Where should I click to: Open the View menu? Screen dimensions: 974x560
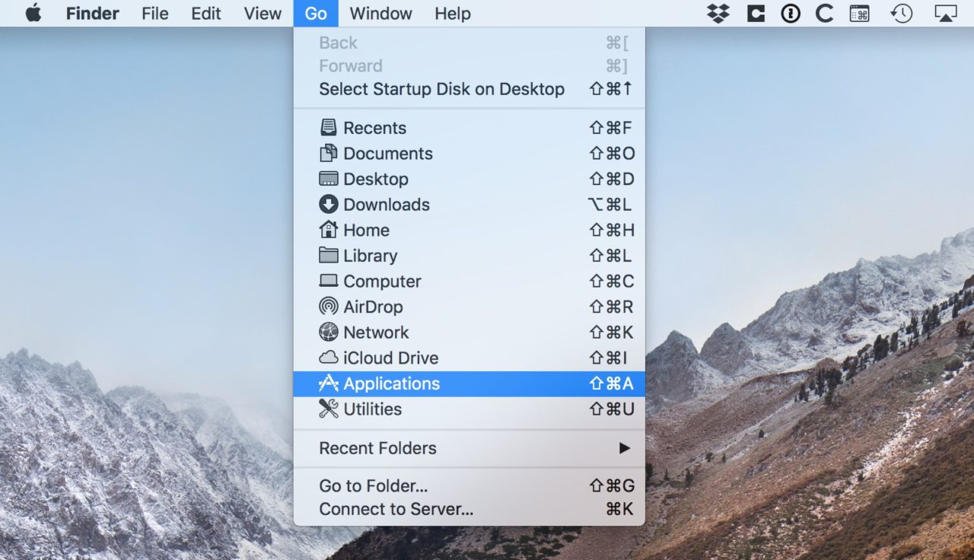point(263,13)
